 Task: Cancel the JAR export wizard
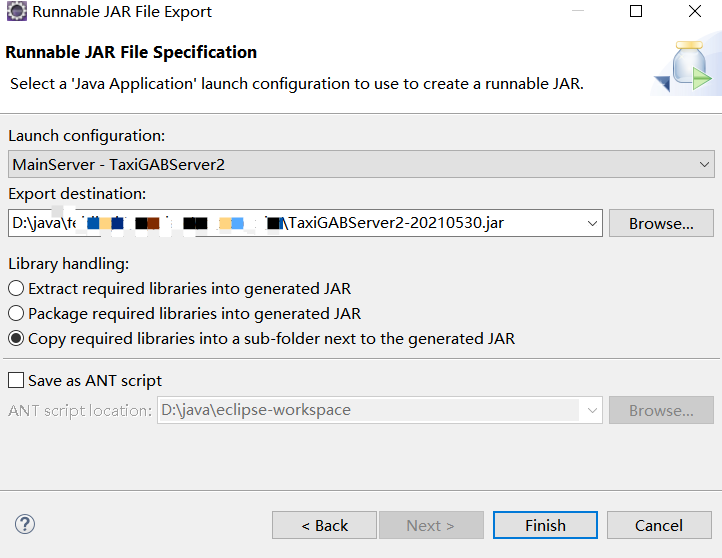(x=659, y=525)
